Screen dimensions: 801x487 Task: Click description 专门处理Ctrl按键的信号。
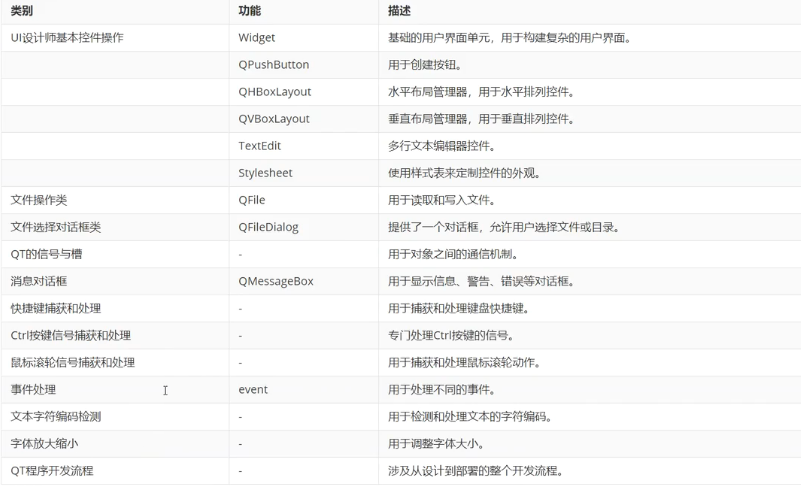(x=451, y=336)
